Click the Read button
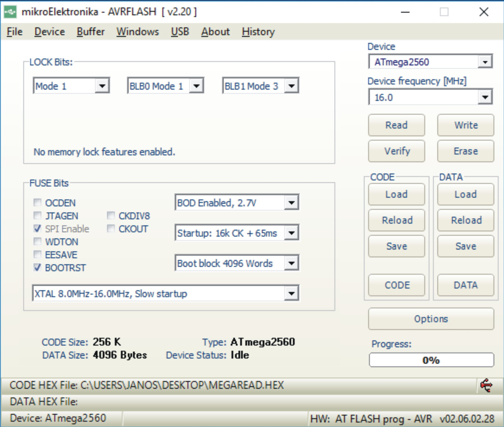The height and width of the screenshot is (427, 504). tap(396, 125)
